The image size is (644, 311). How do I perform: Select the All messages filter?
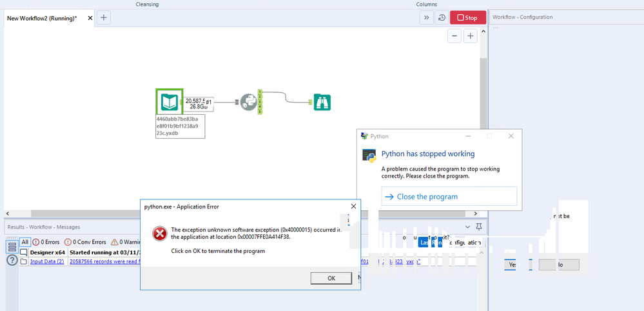(25, 242)
